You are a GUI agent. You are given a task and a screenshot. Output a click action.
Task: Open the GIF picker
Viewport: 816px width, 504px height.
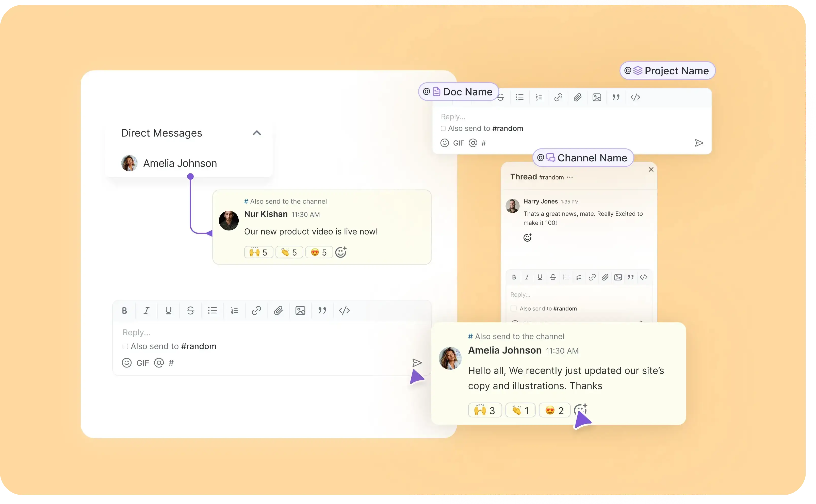[x=143, y=363]
